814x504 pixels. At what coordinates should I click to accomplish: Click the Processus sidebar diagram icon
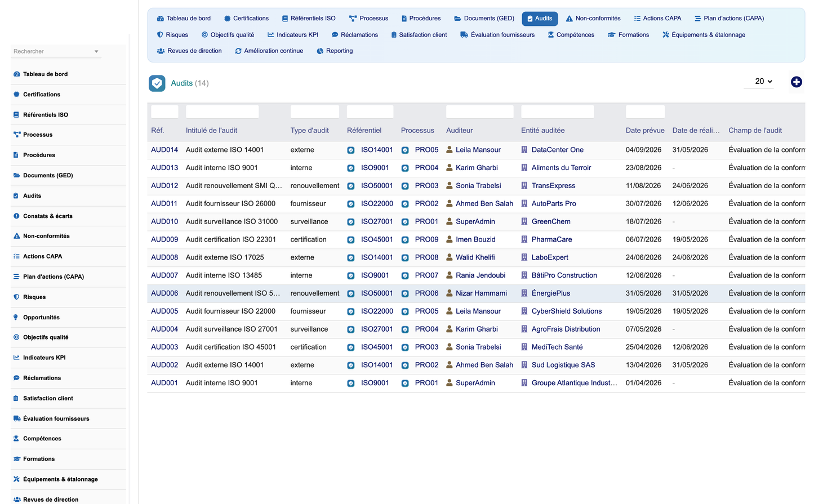point(16,135)
